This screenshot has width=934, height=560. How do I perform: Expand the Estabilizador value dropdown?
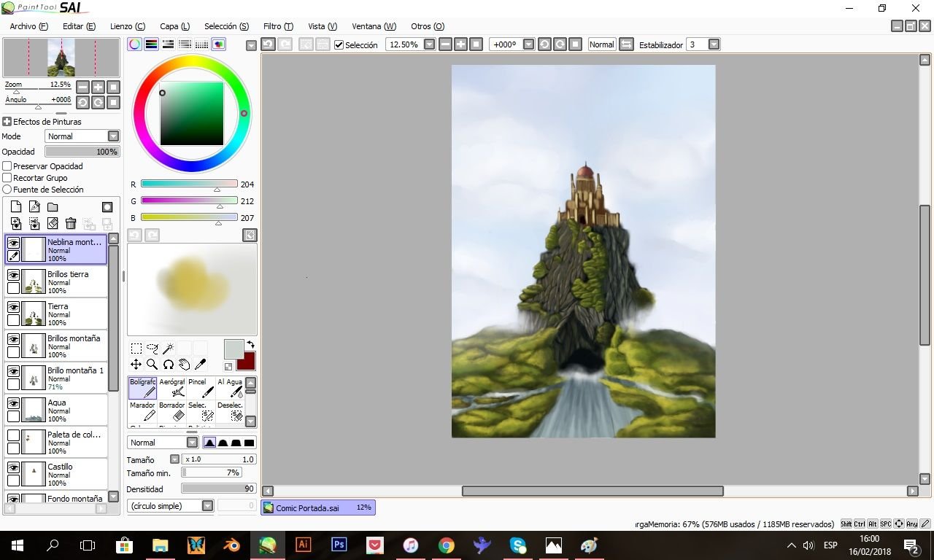[x=714, y=44]
